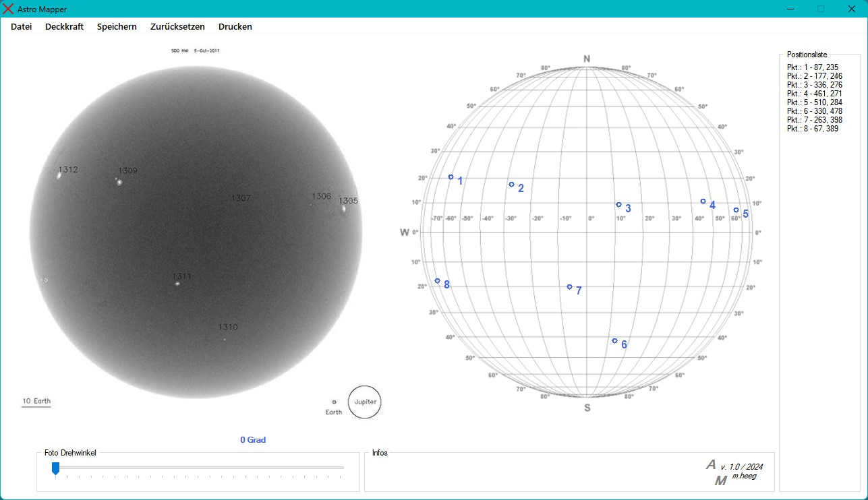Click the W label beside the grid

pyautogui.click(x=405, y=232)
